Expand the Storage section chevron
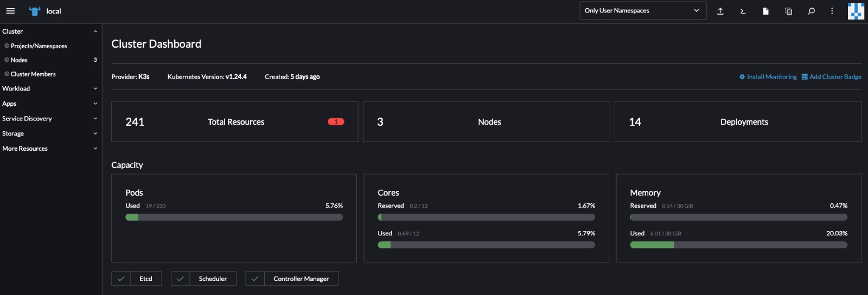Screen dimensions: 868x295 (x=95, y=133)
